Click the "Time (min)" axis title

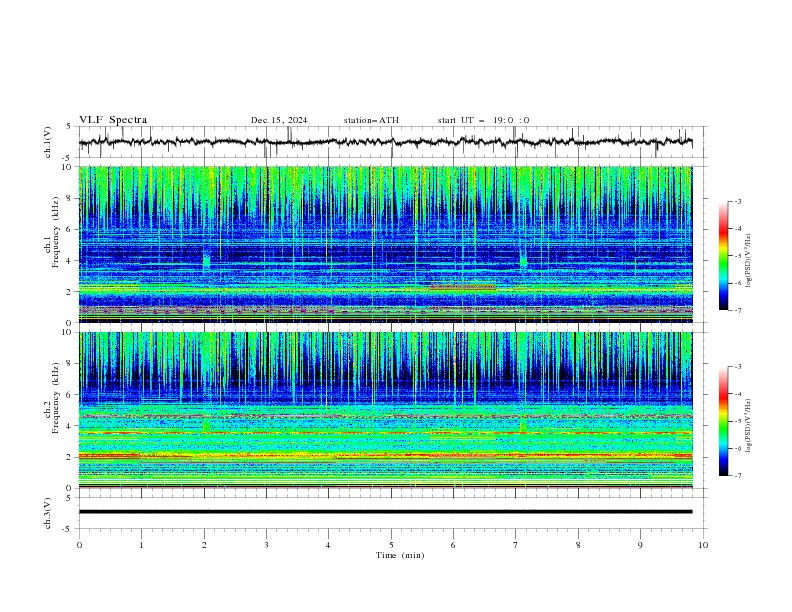(400, 555)
